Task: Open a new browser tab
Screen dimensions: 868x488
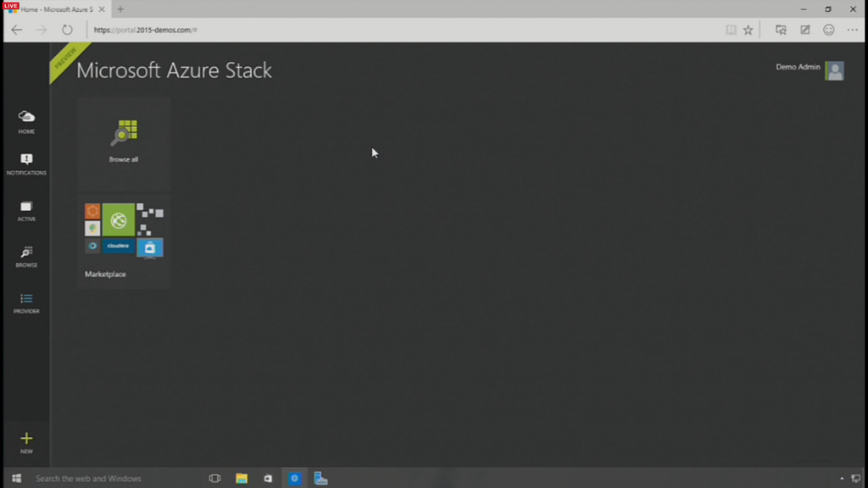Action: [120, 9]
